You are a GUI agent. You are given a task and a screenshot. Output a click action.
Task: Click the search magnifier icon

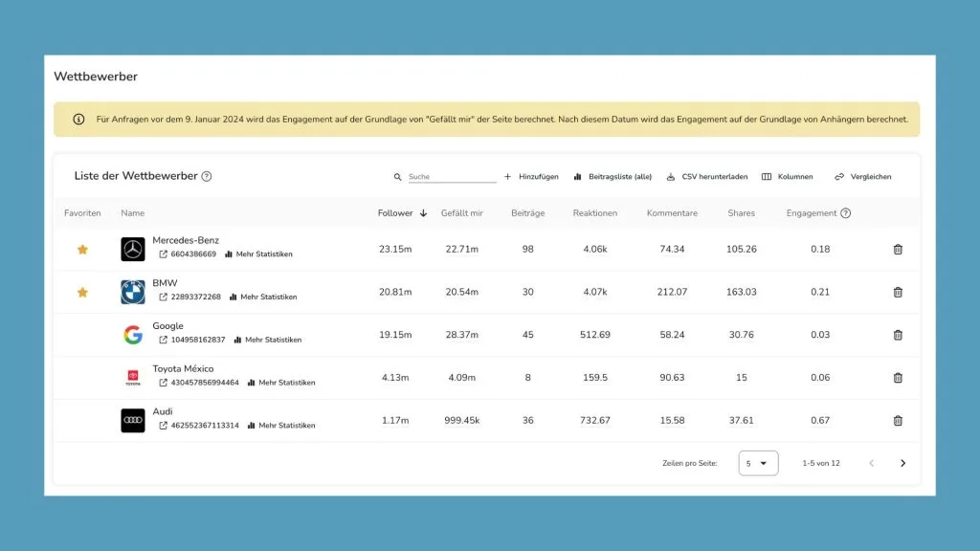click(x=397, y=177)
